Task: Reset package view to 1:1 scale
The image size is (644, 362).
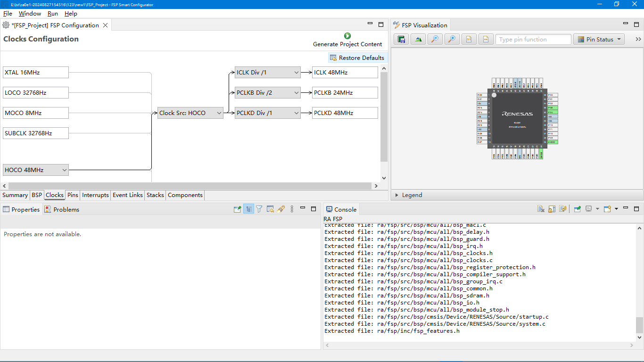Action: pos(469,40)
